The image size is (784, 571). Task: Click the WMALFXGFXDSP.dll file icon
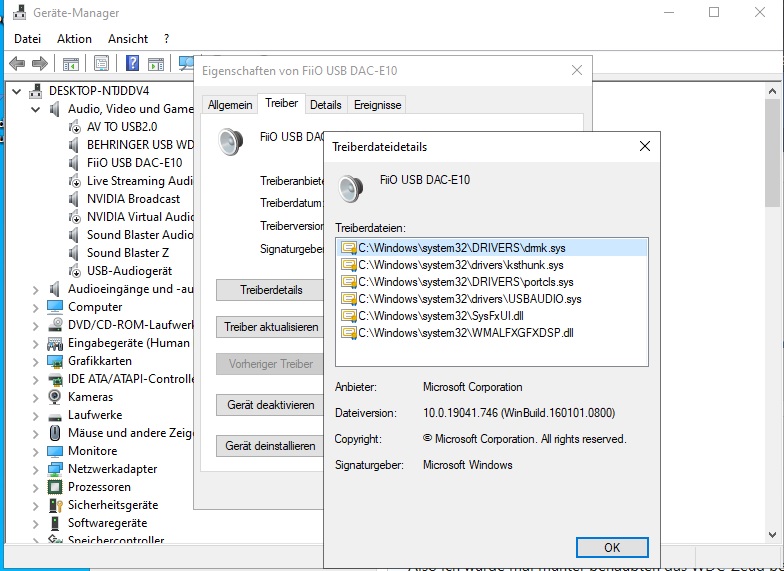point(348,333)
